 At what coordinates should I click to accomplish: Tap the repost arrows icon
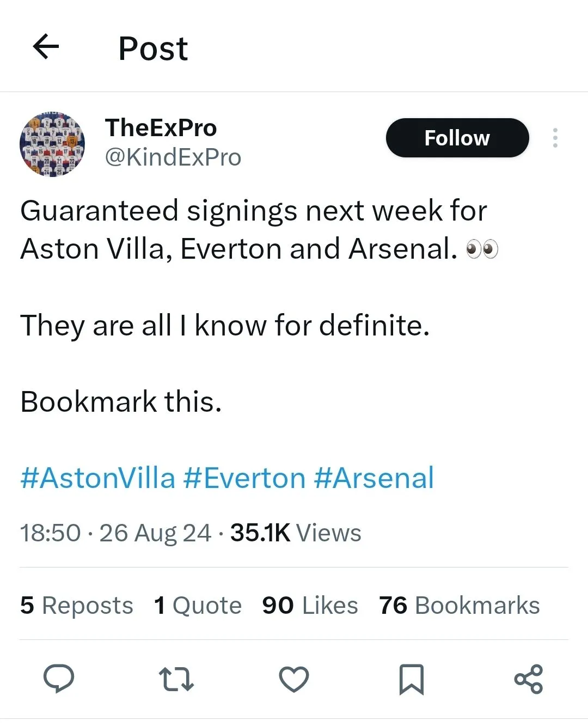coord(176,679)
